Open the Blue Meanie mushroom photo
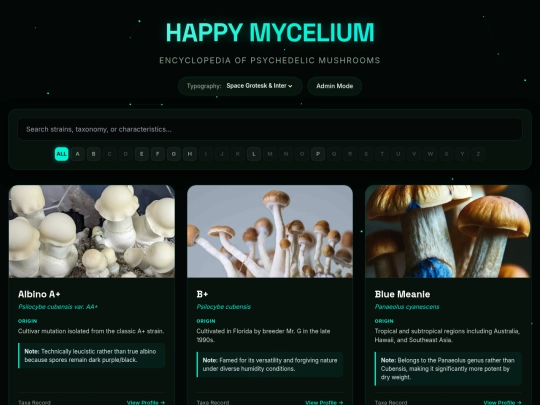Screen dimensions: 540x405 point(448,231)
